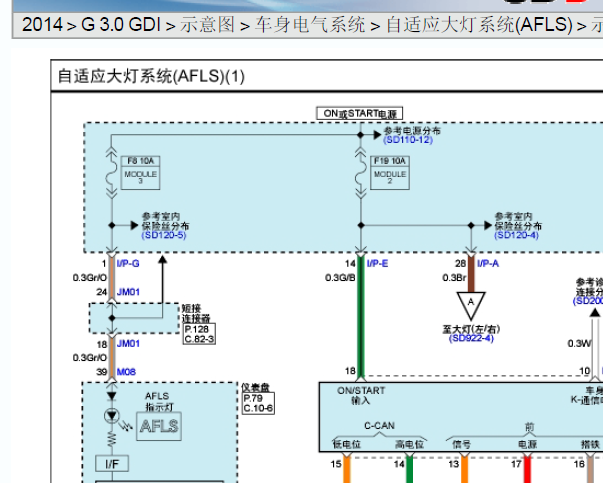Select the F19 10A fuse label

[x=390, y=161]
